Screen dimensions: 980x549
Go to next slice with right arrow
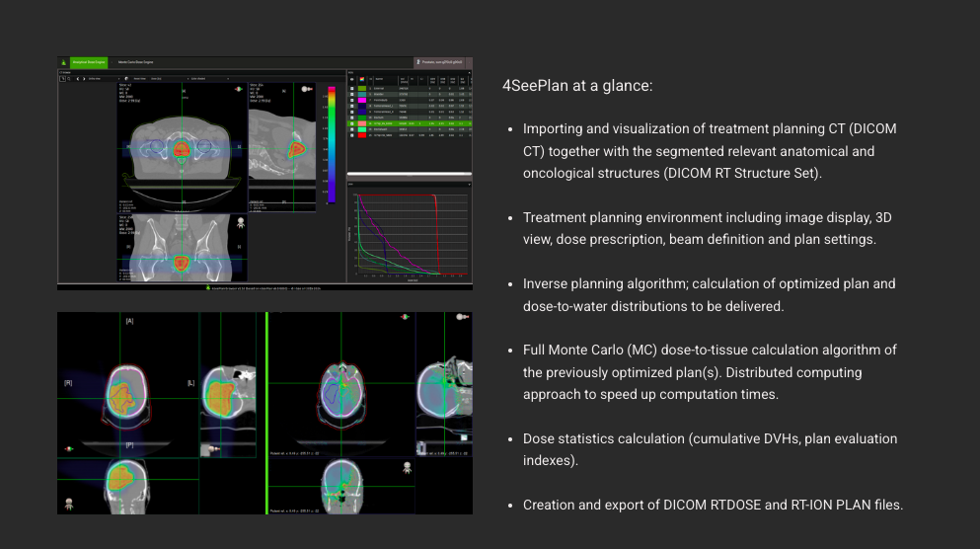pyautogui.click(x=84, y=79)
